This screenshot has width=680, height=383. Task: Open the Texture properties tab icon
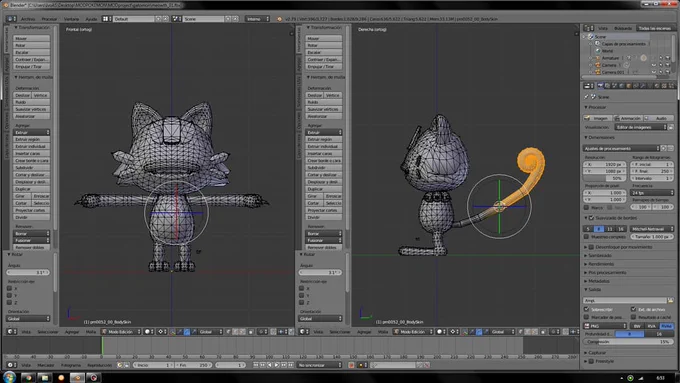664,86
